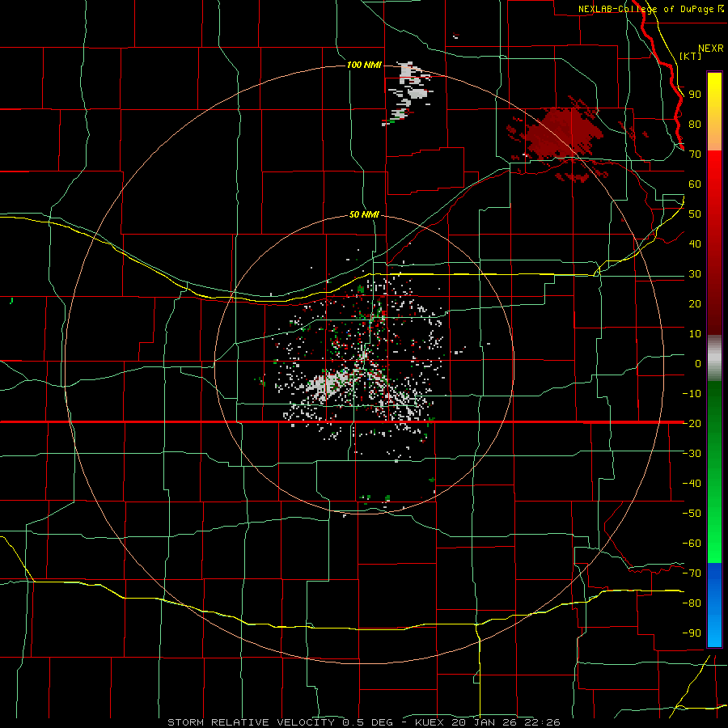This screenshot has width=728, height=728.
Task: Select the 30 value on the velocity scale
Action: click(x=695, y=274)
